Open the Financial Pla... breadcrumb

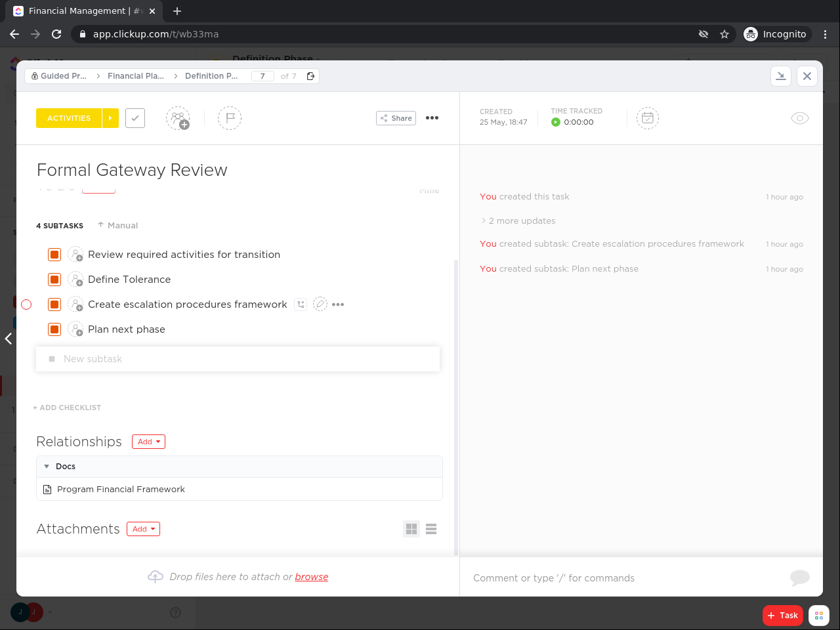click(136, 76)
